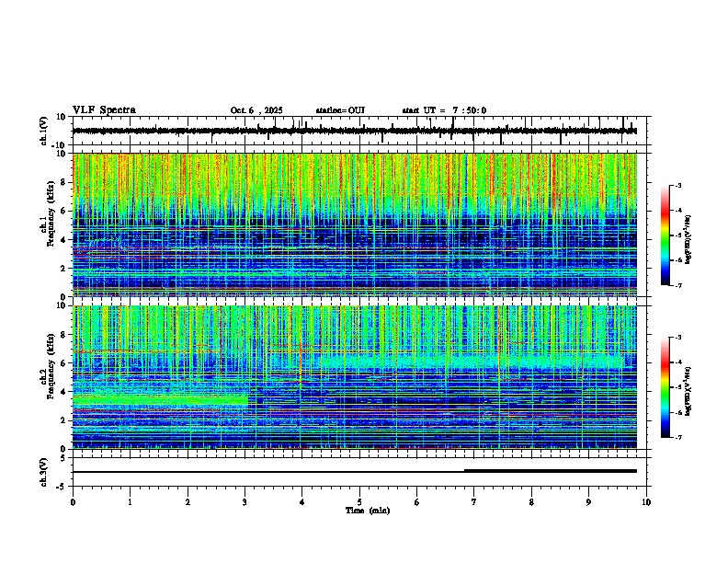This screenshot has height=563, width=728.
Task: Click the last time axis tick label "10"
Action: pos(646,502)
